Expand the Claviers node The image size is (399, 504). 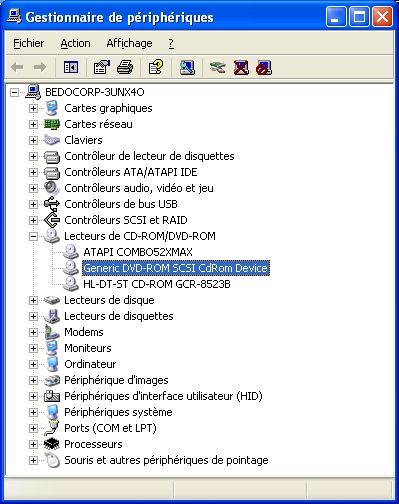click(x=33, y=140)
